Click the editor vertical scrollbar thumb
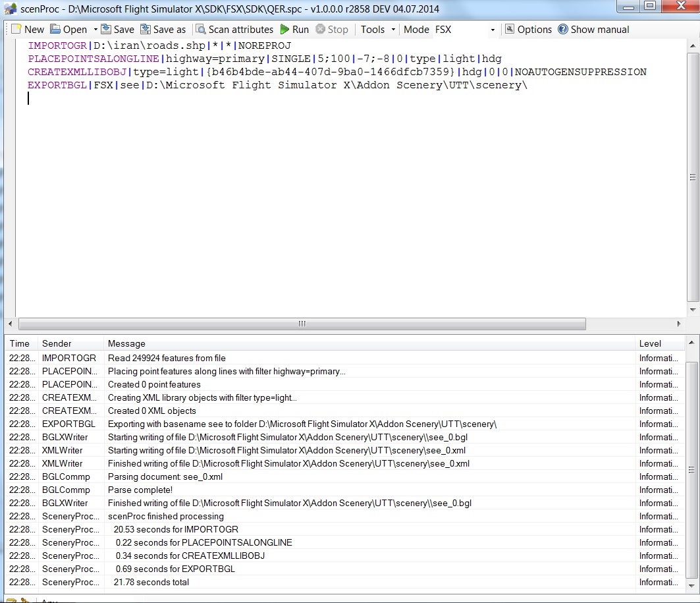The image size is (700, 603). 692,177
